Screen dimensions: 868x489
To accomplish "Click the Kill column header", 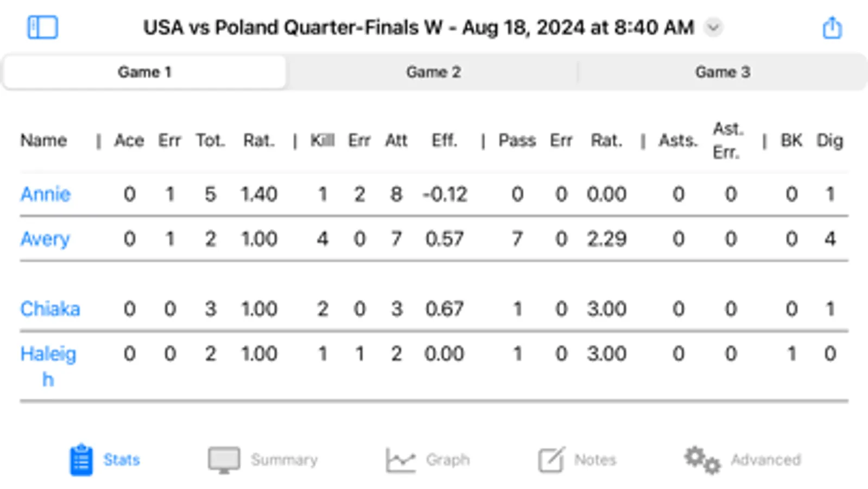I will 322,141.
